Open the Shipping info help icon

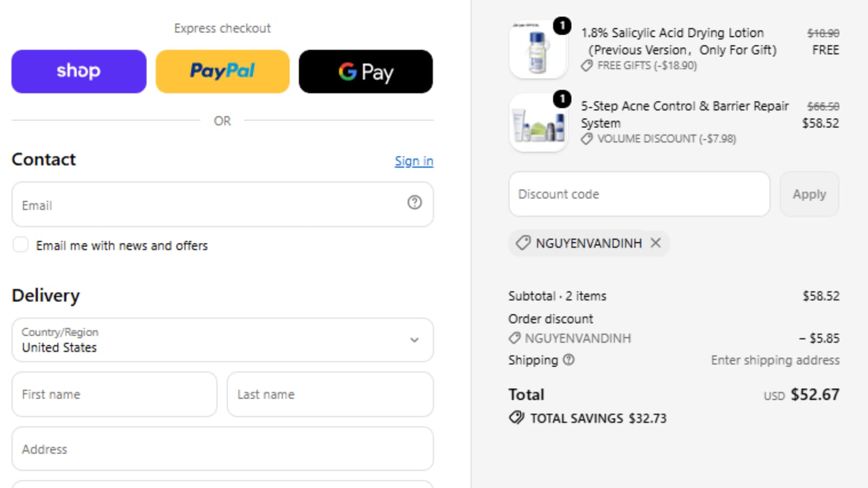pos(569,359)
